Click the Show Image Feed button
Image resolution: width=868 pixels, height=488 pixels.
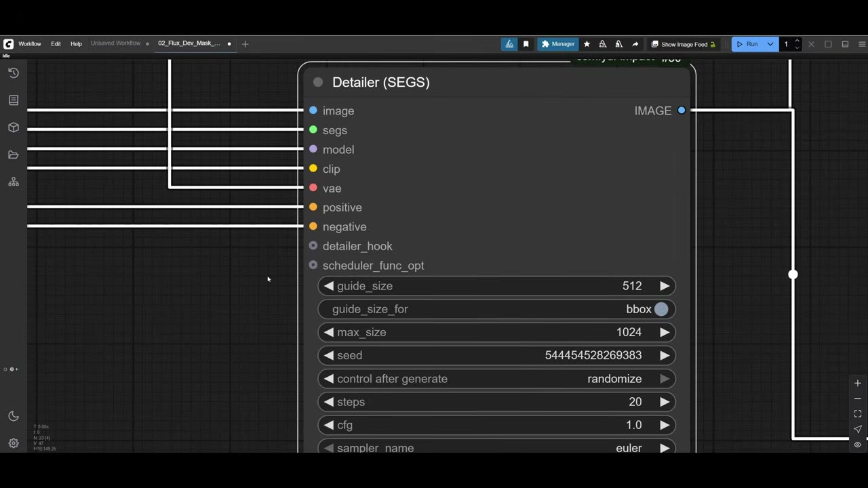click(x=684, y=44)
